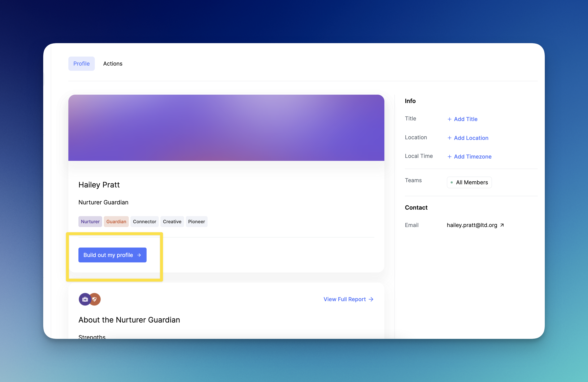Select the All Members team chip
The image size is (588, 382).
tap(469, 182)
